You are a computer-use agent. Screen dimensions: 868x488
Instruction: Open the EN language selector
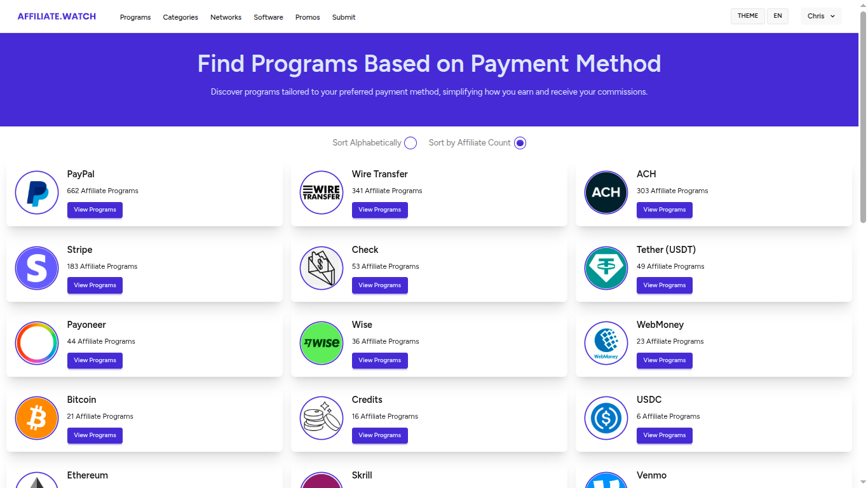(x=777, y=16)
